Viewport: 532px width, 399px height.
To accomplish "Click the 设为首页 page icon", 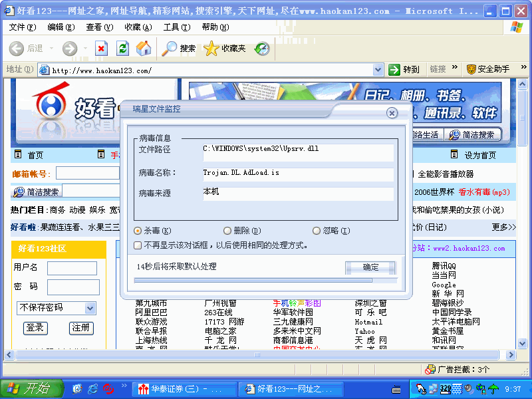I will (x=454, y=155).
